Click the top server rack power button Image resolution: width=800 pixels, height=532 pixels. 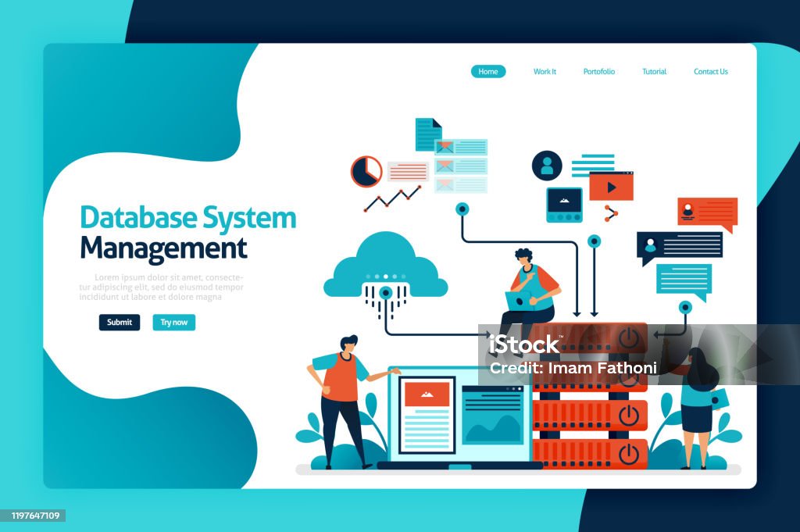pyautogui.click(x=629, y=337)
